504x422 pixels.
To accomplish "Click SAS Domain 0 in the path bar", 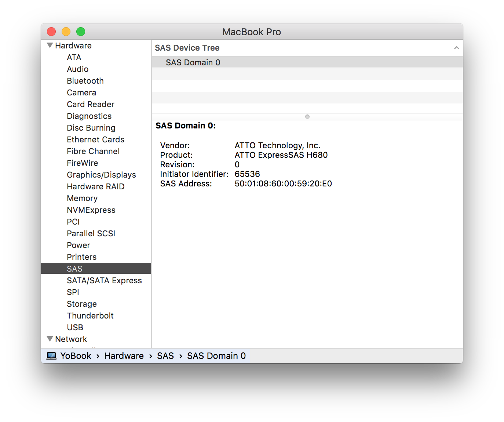I will (216, 356).
